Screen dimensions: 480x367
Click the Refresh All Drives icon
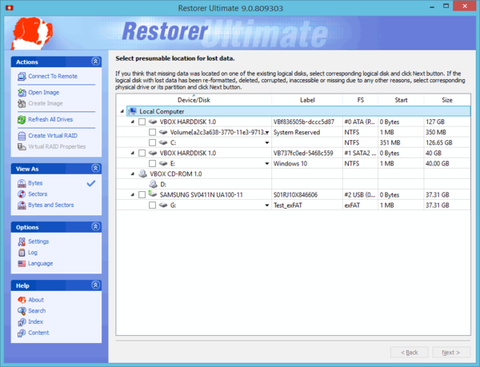(22, 120)
